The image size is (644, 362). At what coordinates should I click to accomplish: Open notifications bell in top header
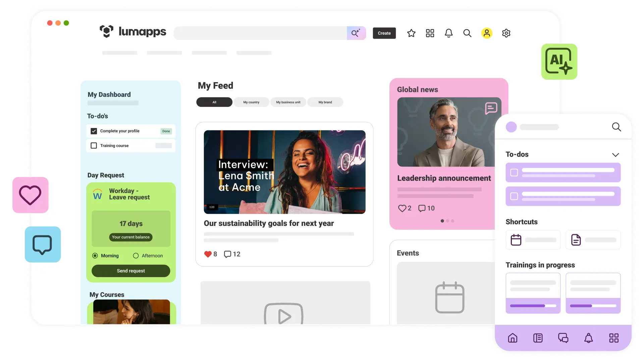449,33
